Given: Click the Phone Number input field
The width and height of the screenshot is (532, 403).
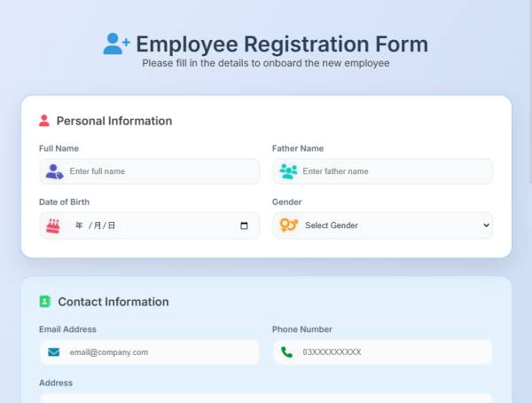Looking at the screenshot, I should (x=393, y=352).
